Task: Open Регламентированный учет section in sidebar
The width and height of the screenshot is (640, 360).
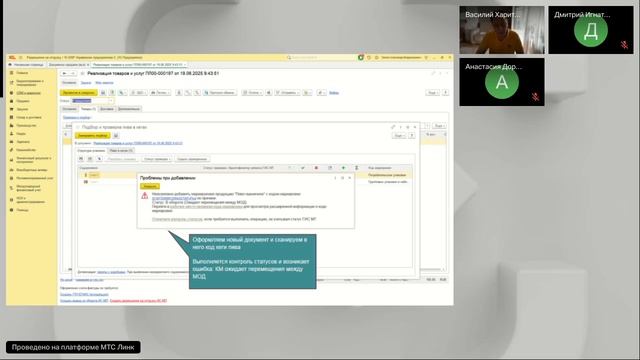Action: 34,178
